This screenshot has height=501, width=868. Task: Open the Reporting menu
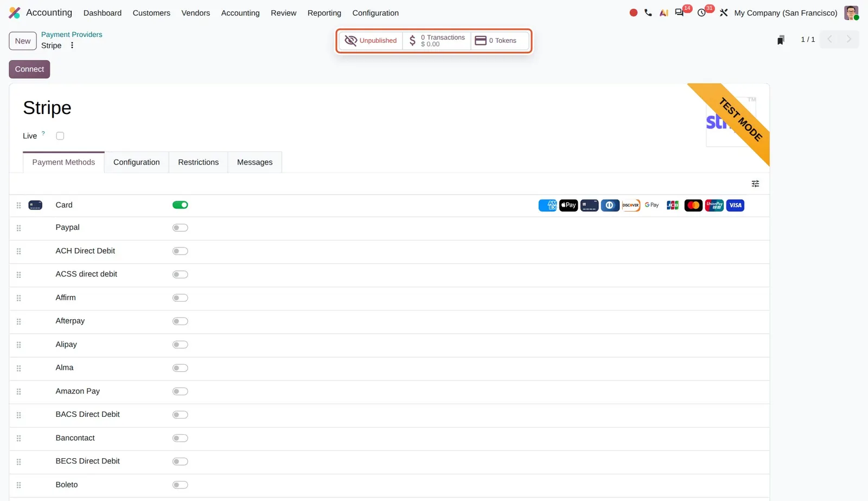point(324,13)
